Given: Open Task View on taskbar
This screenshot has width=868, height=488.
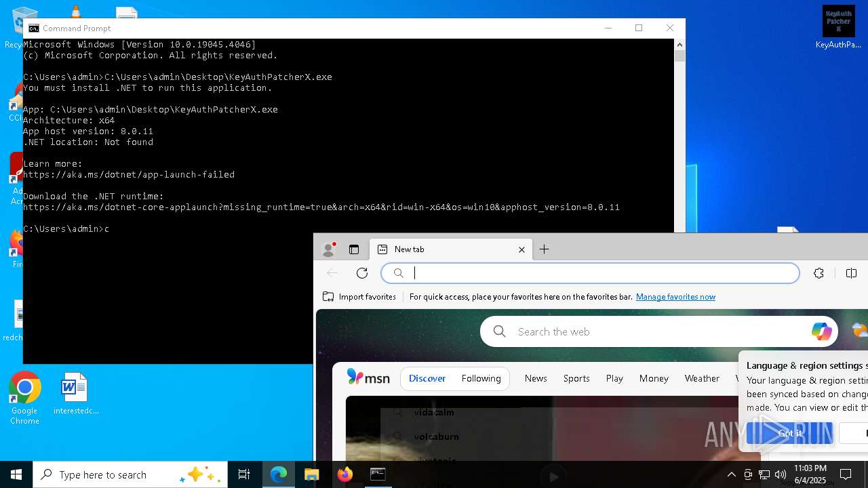Looking at the screenshot, I should (244, 474).
